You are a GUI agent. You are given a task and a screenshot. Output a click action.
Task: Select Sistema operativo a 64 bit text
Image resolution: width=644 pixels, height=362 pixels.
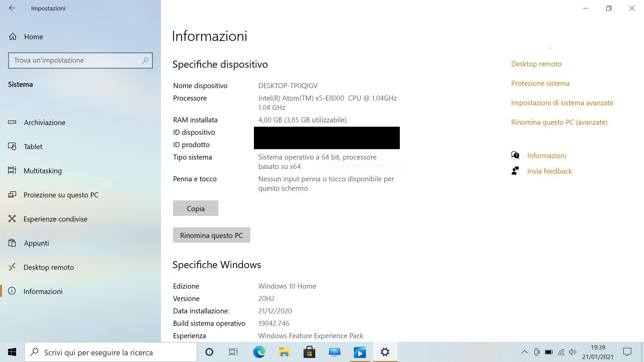point(317,162)
